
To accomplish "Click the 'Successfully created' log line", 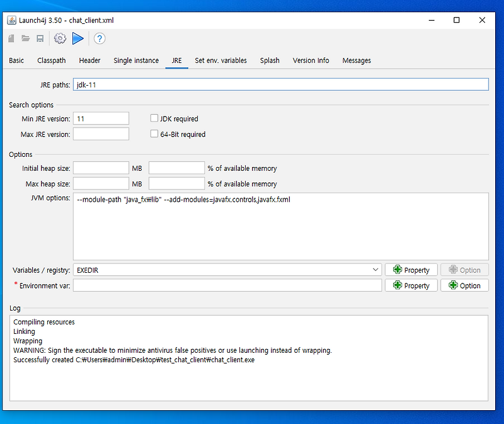I will tap(134, 360).
